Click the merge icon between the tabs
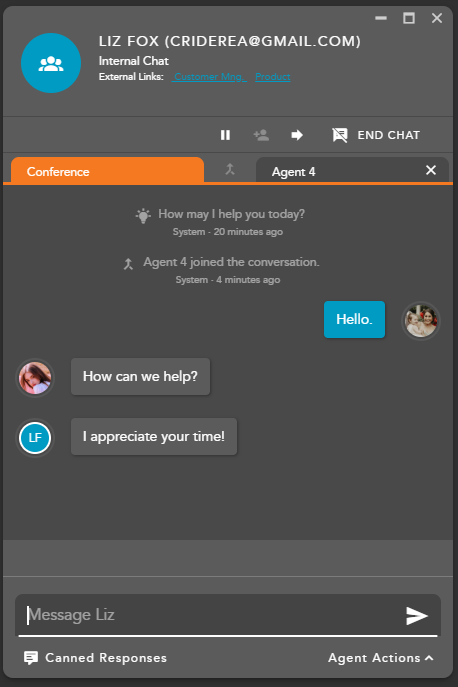The height and width of the screenshot is (687, 458). click(x=230, y=169)
